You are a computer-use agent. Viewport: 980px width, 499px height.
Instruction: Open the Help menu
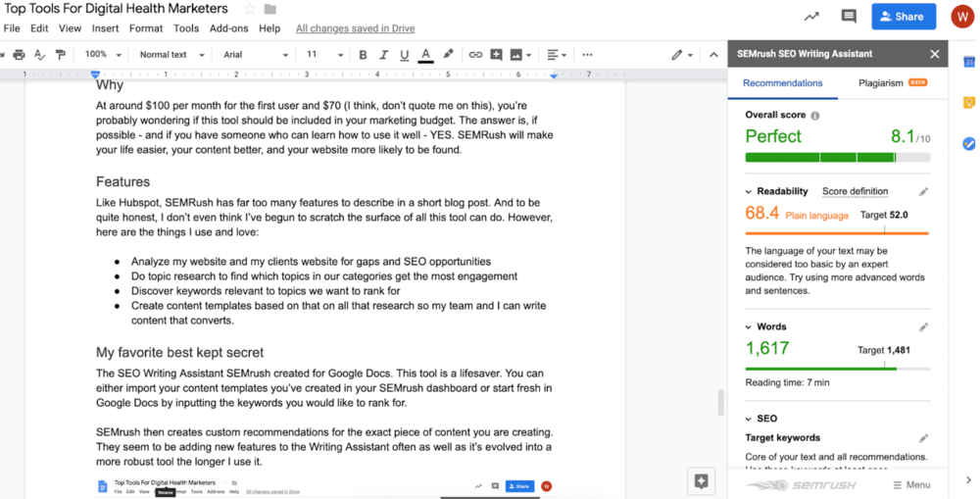[269, 28]
